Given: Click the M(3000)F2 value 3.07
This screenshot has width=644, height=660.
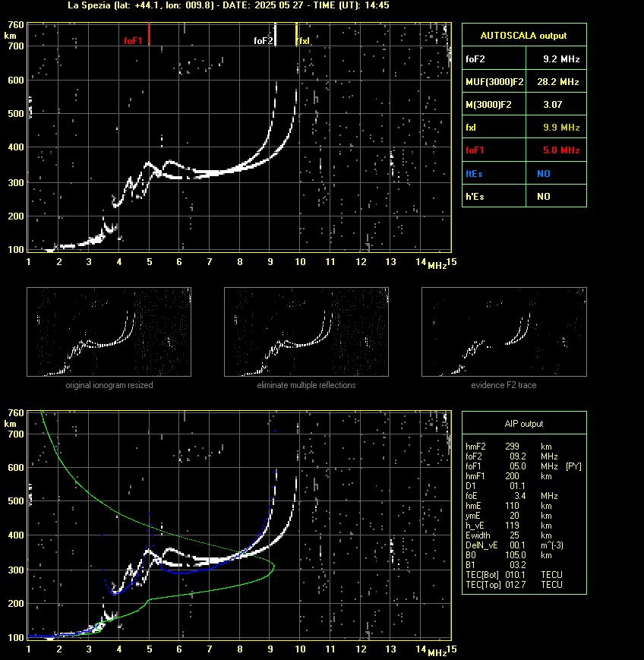Looking at the screenshot, I should [x=552, y=104].
